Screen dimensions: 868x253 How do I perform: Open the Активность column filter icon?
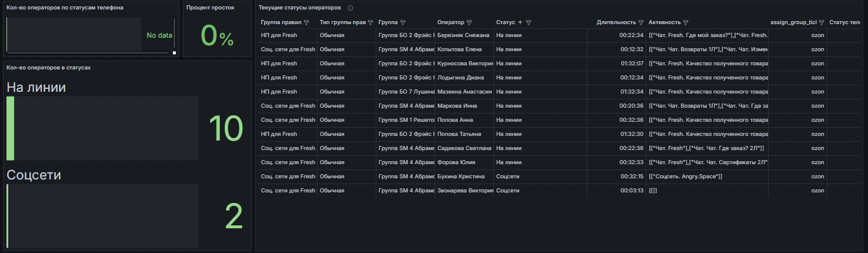coord(686,23)
